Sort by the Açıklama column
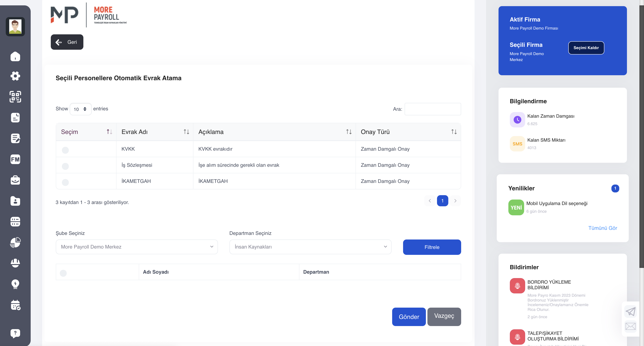Screen dimensions: 644x346 point(274,132)
